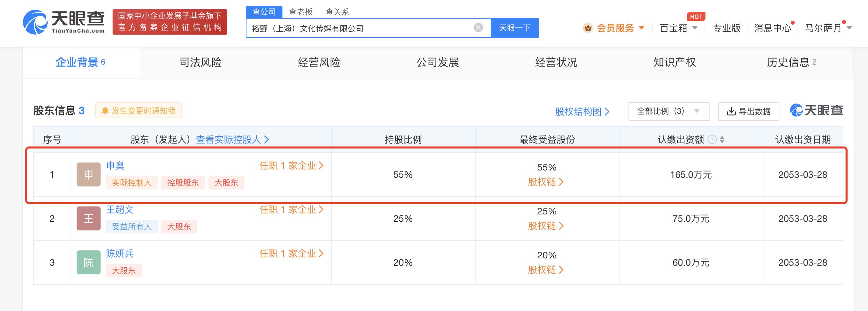Click the download icon in export data
The image size is (868, 311).
click(731, 111)
